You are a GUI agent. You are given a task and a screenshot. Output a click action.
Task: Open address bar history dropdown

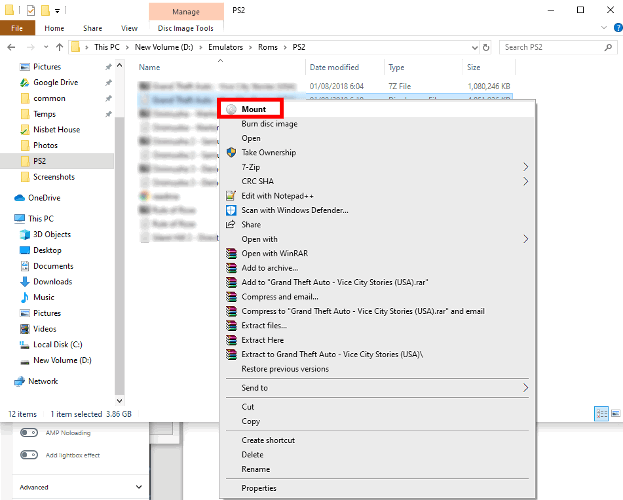click(x=475, y=48)
